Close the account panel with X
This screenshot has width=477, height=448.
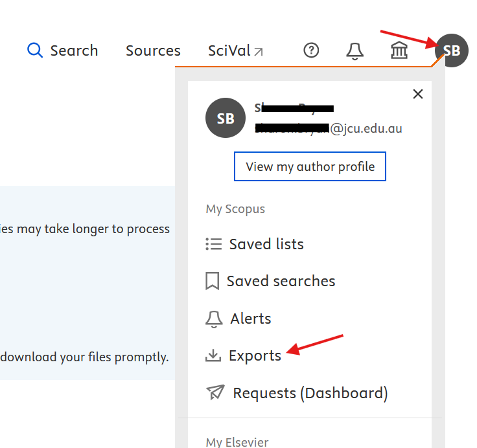[418, 94]
